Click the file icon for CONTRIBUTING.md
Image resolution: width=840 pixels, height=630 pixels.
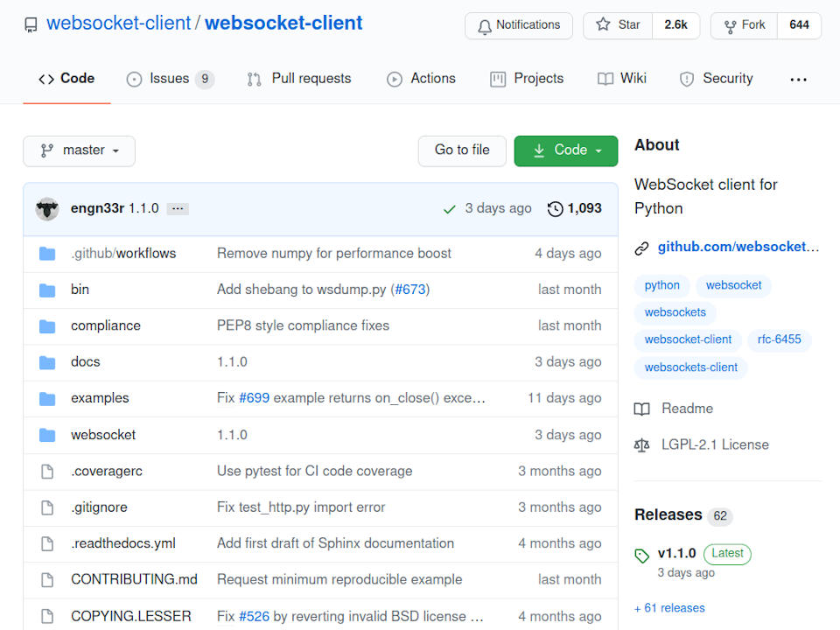47,579
